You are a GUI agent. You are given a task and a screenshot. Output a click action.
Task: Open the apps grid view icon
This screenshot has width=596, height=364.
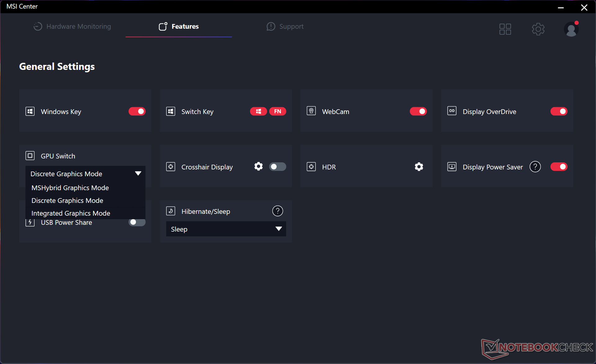[x=505, y=29]
